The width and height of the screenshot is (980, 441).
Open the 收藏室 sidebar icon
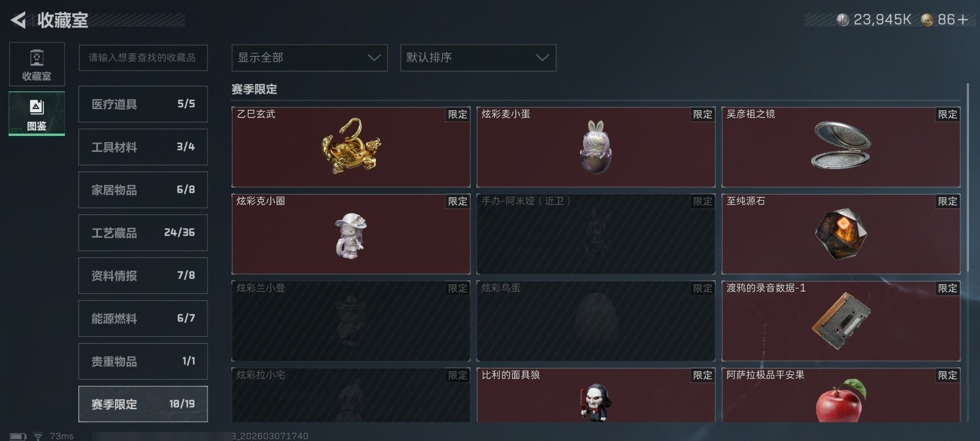[x=37, y=64]
